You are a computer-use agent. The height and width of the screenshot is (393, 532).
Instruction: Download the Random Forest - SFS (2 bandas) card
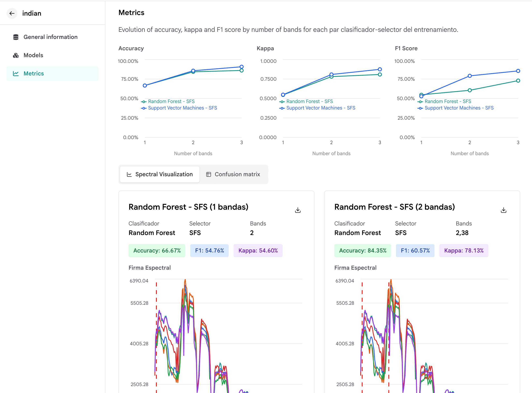(503, 210)
